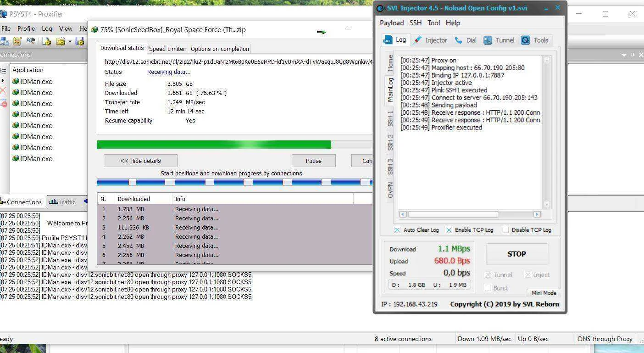Image resolution: width=644 pixels, height=353 pixels.
Task: Click the SVL Injector title bar app icon
Action: pos(380,8)
